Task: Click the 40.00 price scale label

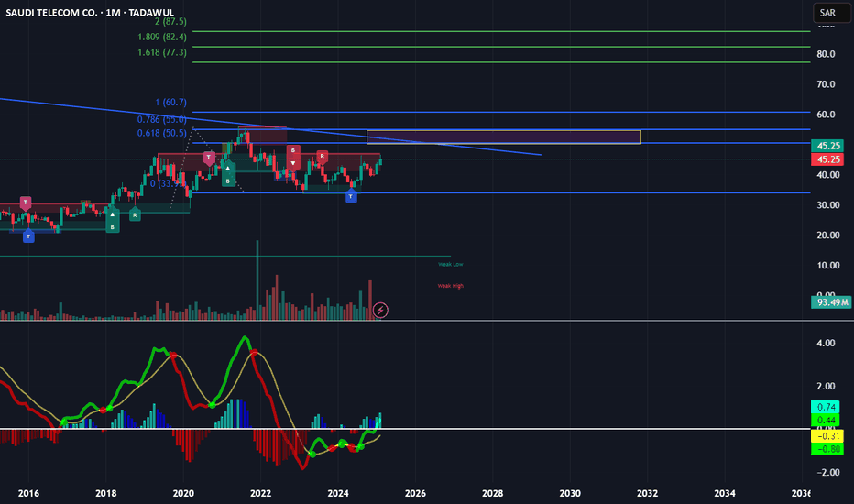Action: (827, 175)
